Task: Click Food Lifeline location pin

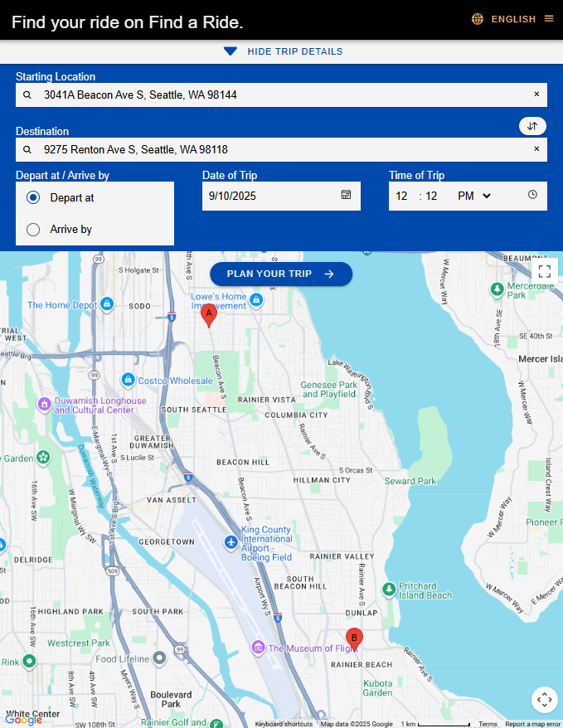Action: 160,658
